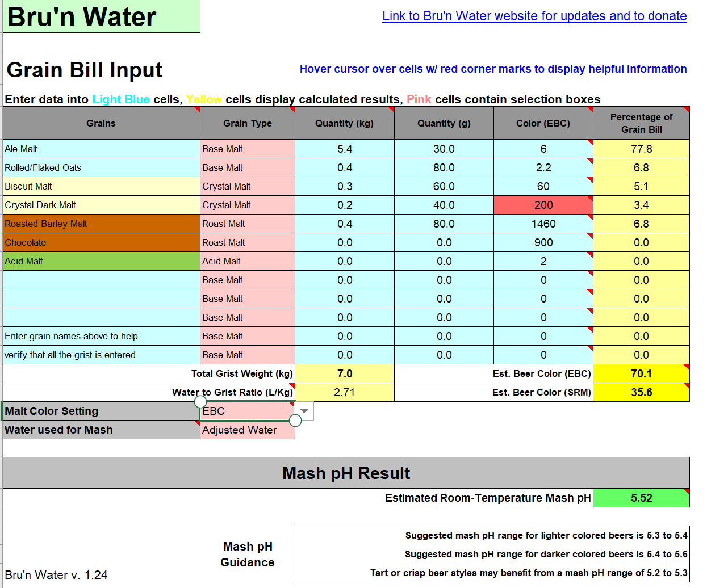Screen dimensions: 707x588
Task: Select the red Crystal Dark Malt color cell
Action: [543, 205]
